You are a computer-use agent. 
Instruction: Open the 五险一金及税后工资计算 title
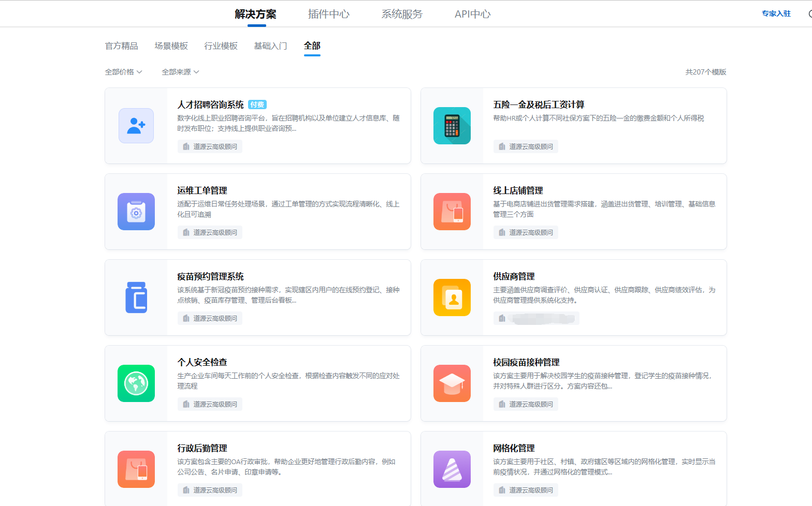point(539,105)
